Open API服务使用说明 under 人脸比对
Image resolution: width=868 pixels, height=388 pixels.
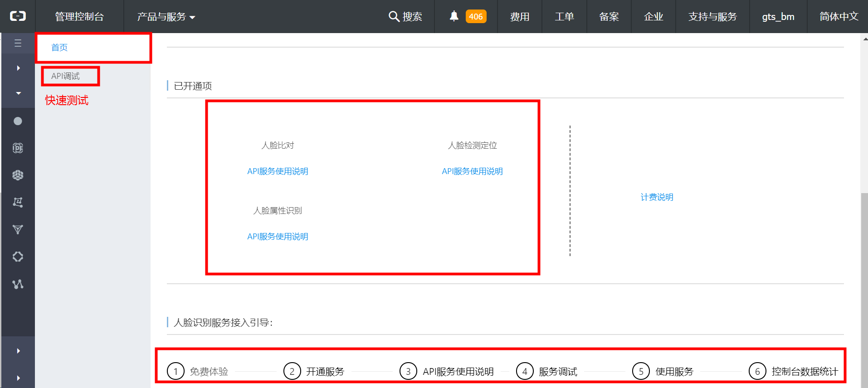278,171
